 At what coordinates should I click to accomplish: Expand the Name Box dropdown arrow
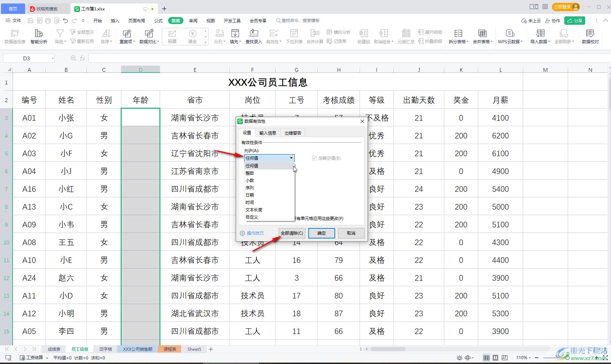coord(53,58)
